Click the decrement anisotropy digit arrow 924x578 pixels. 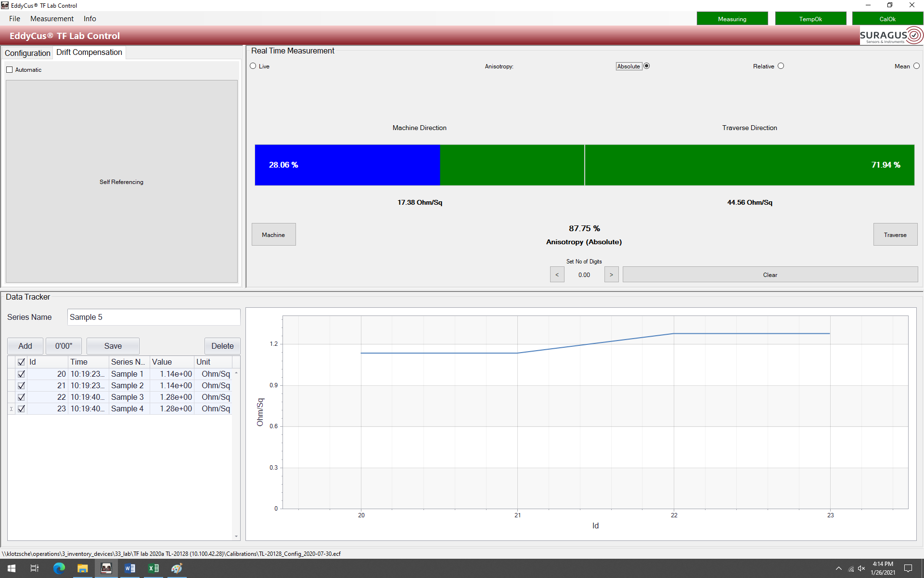coord(556,275)
